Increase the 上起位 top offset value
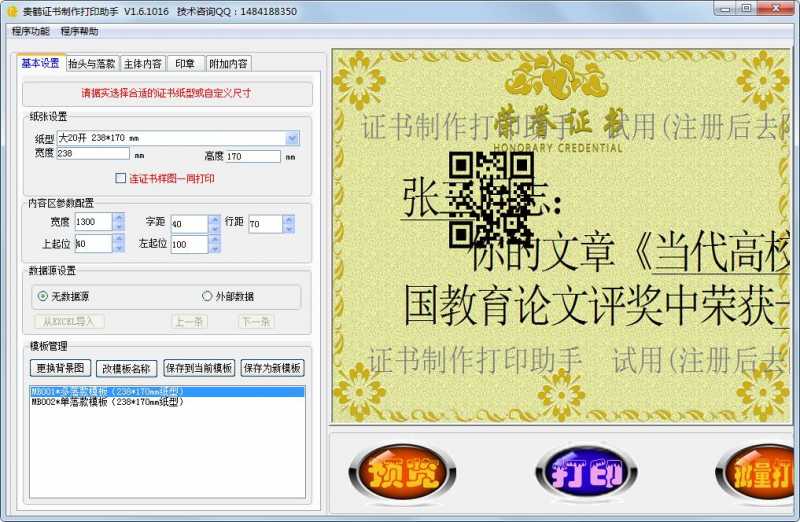The image size is (800, 522). click(119, 238)
